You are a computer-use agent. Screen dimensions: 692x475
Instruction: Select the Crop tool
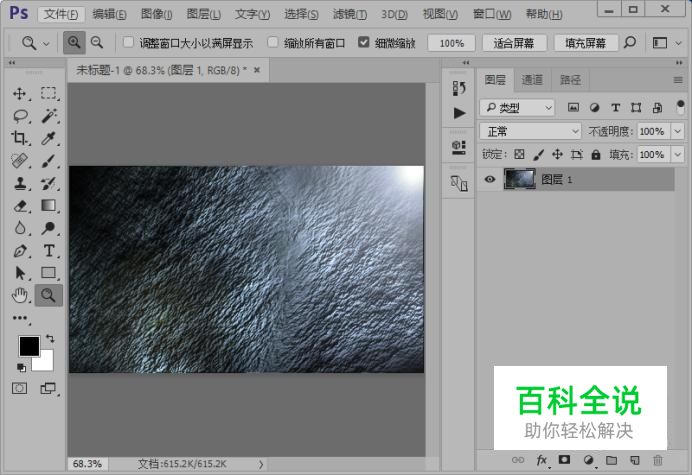(19, 138)
